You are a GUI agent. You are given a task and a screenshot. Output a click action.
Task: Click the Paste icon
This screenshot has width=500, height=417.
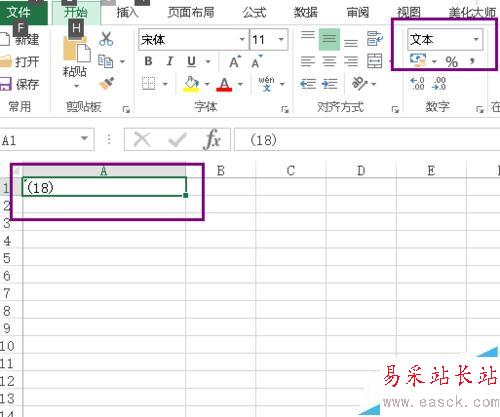[x=76, y=50]
